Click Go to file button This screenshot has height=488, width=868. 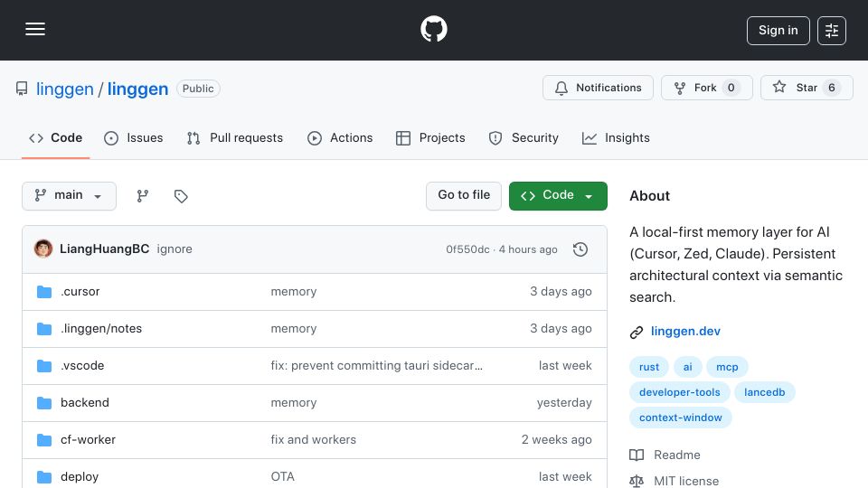464,196
